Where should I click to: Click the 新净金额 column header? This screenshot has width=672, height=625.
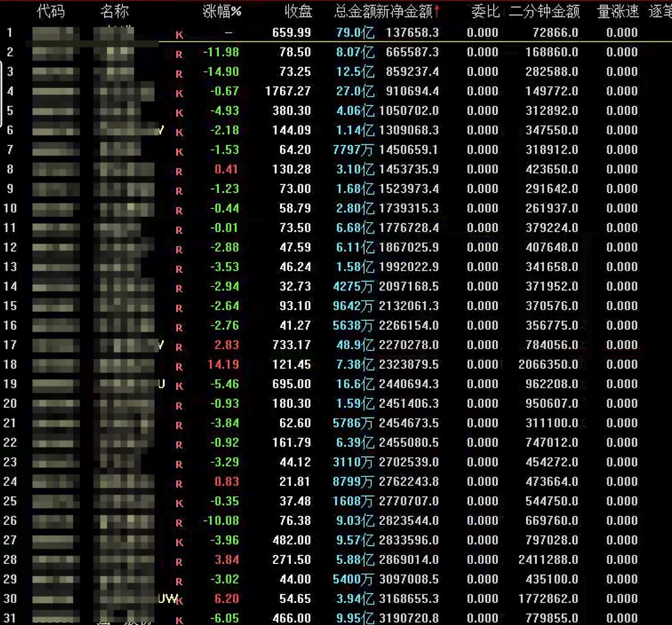(x=404, y=11)
